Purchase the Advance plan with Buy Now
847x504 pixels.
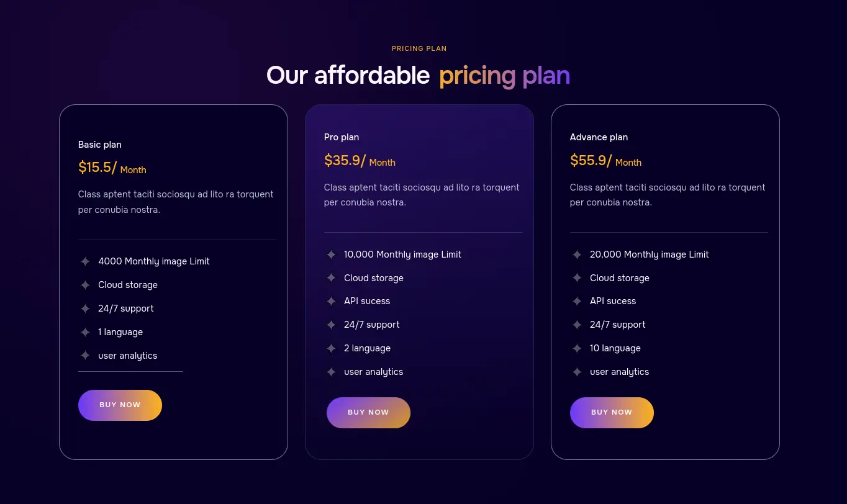click(612, 413)
